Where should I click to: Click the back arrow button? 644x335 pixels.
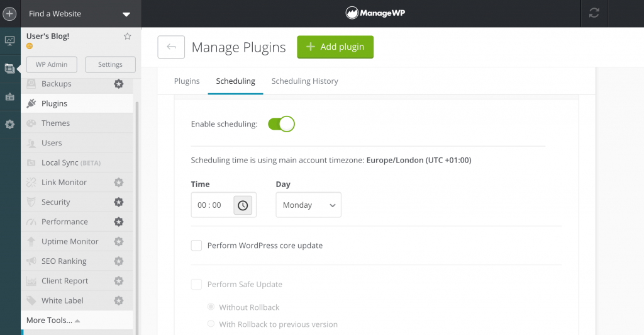click(171, 47)
